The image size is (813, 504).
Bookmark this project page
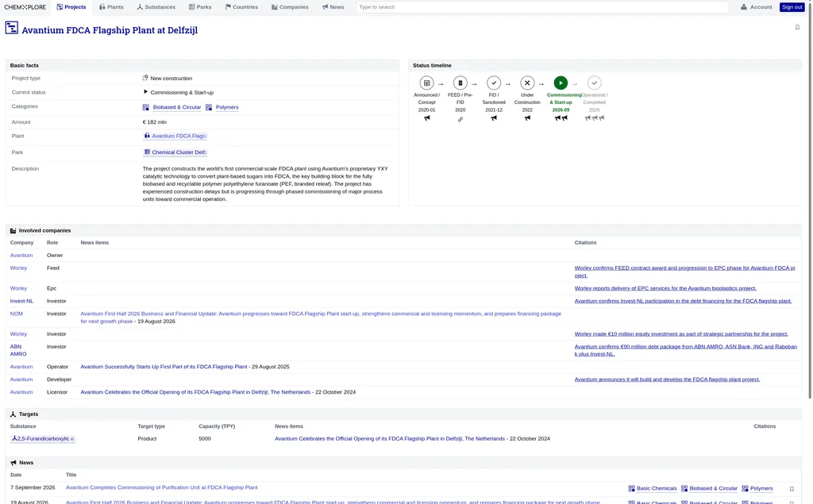pos(797,28)
